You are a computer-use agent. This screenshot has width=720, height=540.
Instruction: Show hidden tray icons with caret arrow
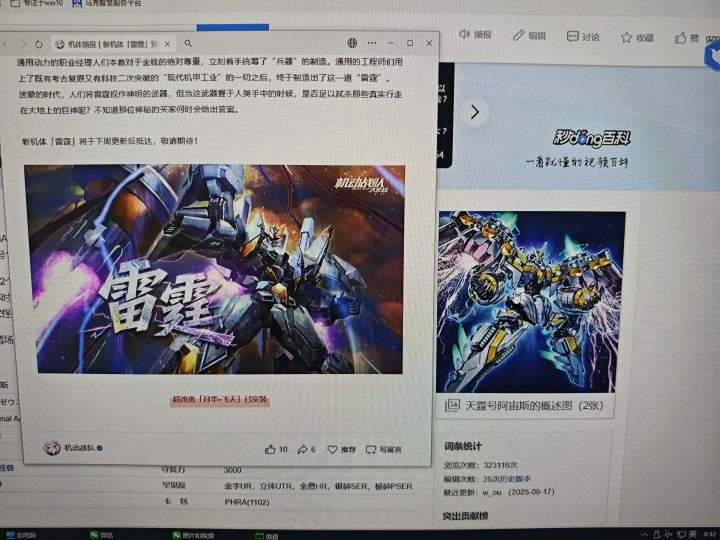(x=644, y=534)
